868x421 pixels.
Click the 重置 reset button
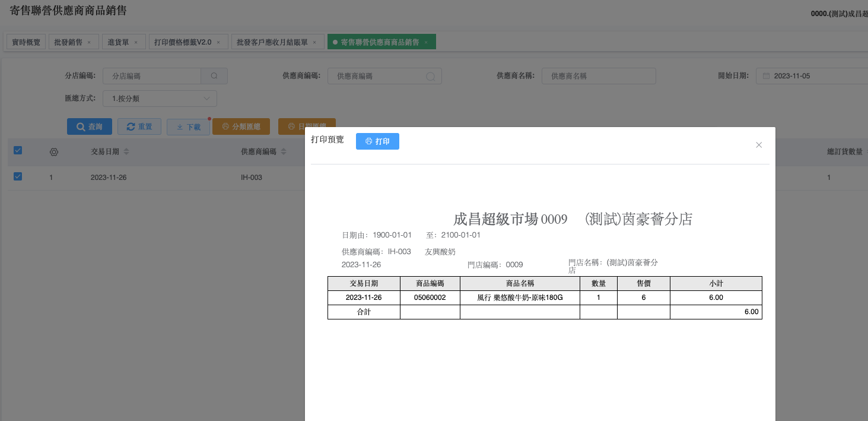pos(139,126)
